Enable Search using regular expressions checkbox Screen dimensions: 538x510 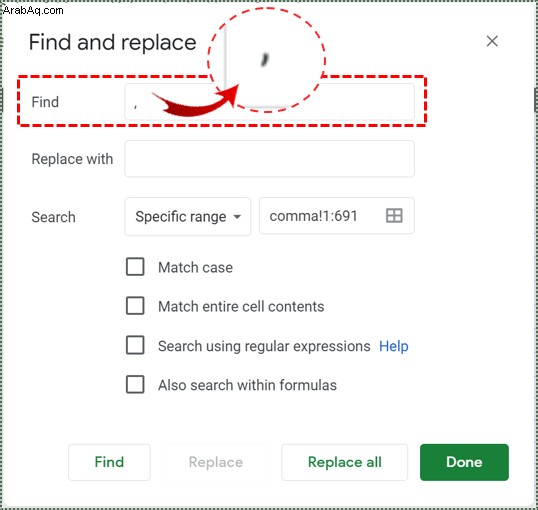coord(135,345)
